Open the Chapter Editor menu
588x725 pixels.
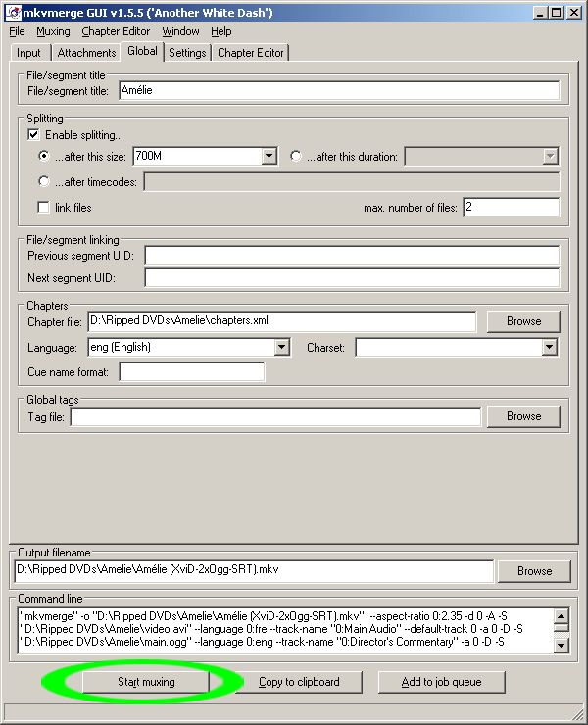pos(116,31)
